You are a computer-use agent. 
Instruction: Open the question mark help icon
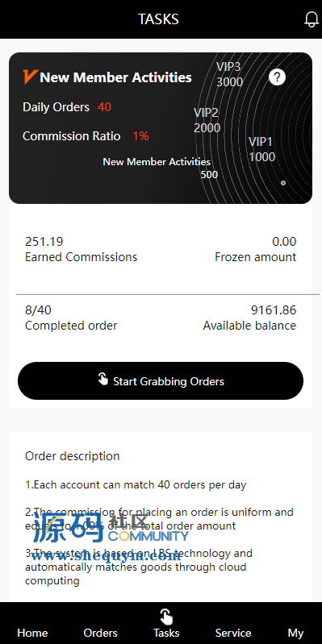277,77
